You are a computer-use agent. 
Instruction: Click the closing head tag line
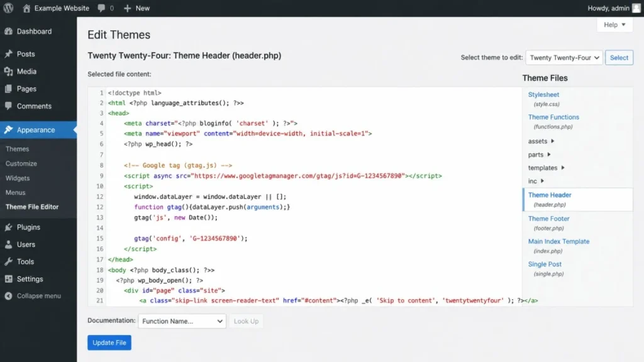[x=120, y=260]
